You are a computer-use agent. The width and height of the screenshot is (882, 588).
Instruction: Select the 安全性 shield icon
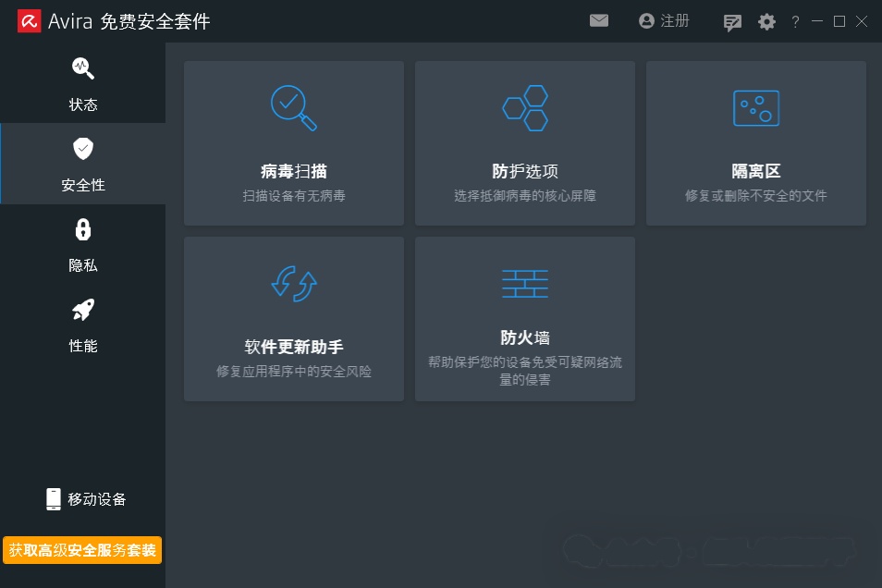click(83, 149)
